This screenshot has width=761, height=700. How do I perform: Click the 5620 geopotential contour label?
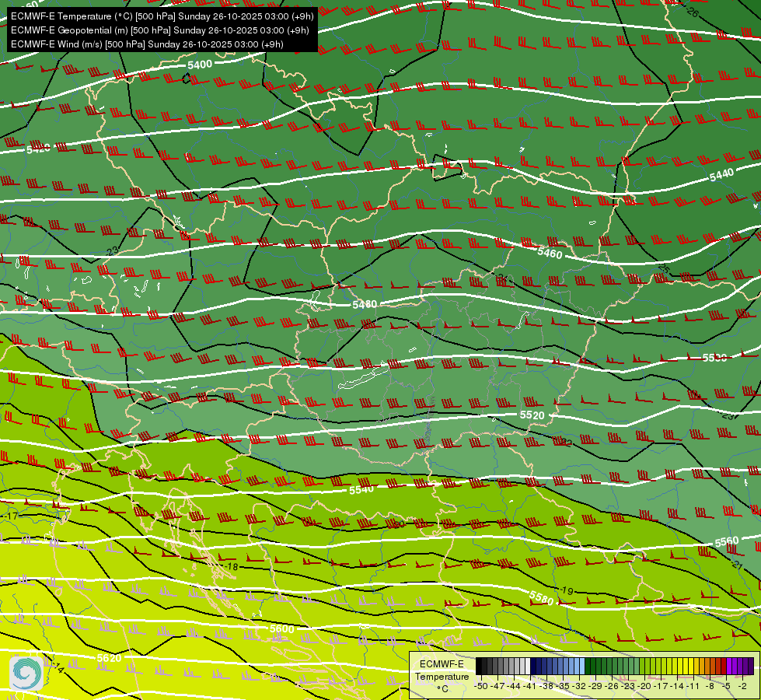(109, 658)
